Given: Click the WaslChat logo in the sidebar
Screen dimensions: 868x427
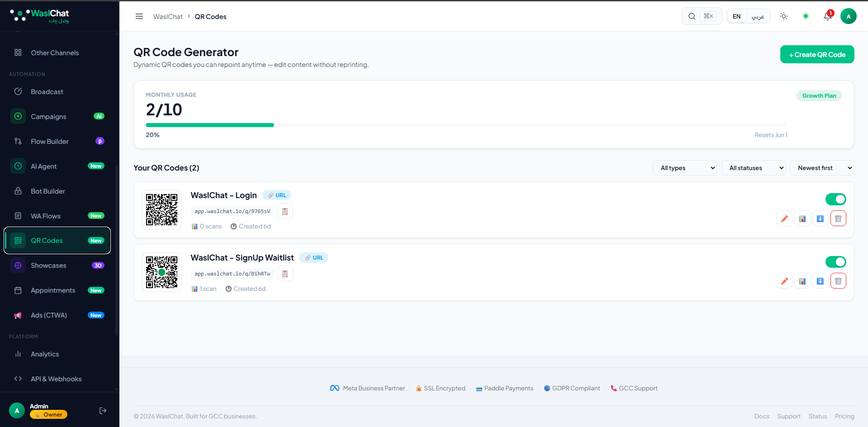Looking at the screenshot, I should point(40,16).
